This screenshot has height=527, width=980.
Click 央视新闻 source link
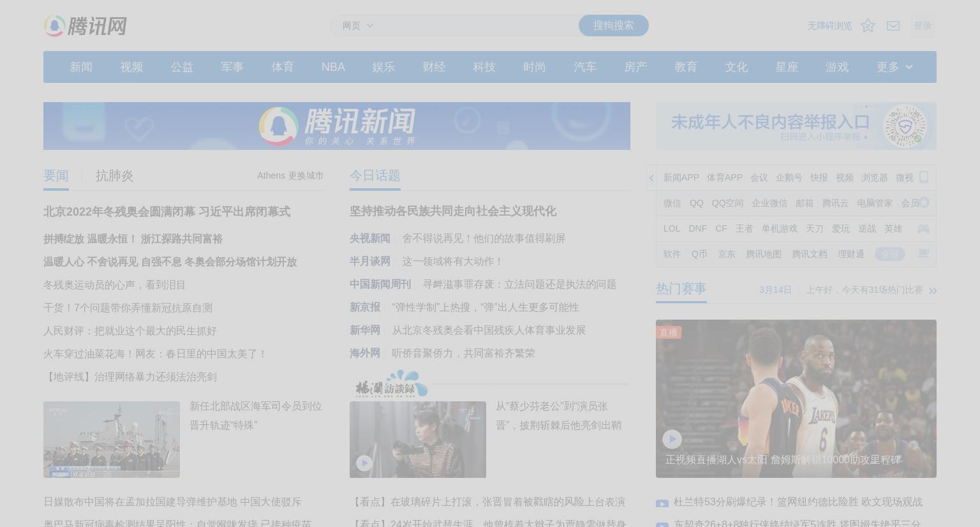click(x=370, y=238)
